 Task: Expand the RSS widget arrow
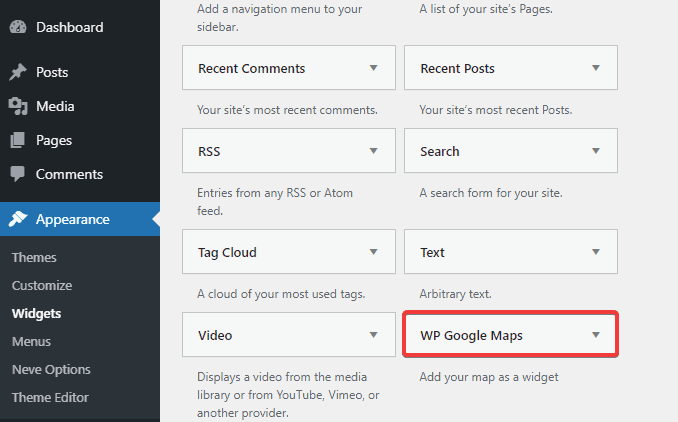374,151
